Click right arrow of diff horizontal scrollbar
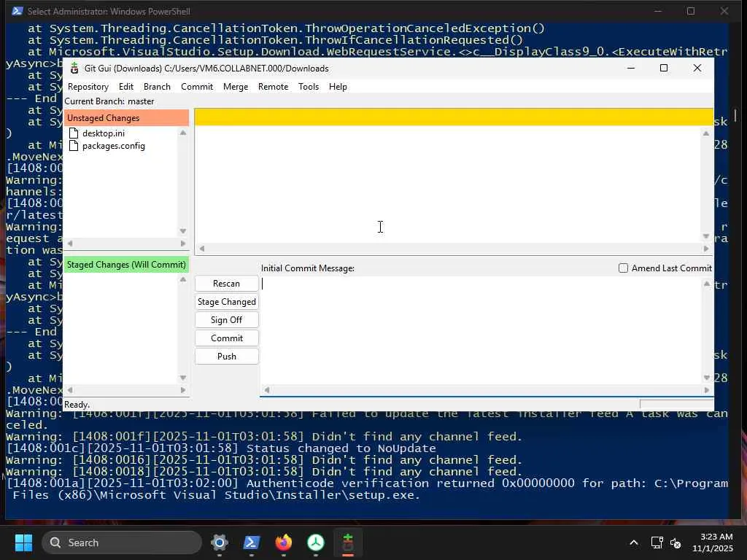Viewport: 747px width, 560px height. (x=706, y=249)
